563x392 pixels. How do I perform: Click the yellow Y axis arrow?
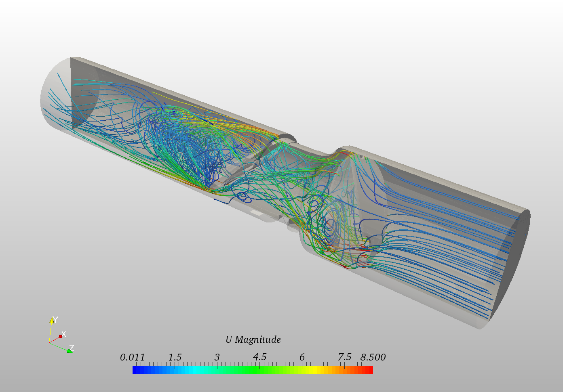[52, 321]
